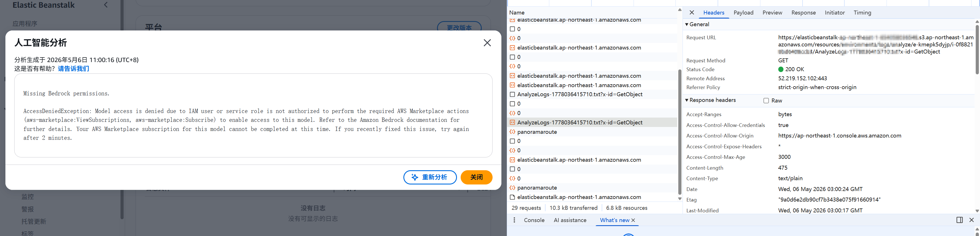Open the DevTools drawer three-dot menu

(514, 220)
